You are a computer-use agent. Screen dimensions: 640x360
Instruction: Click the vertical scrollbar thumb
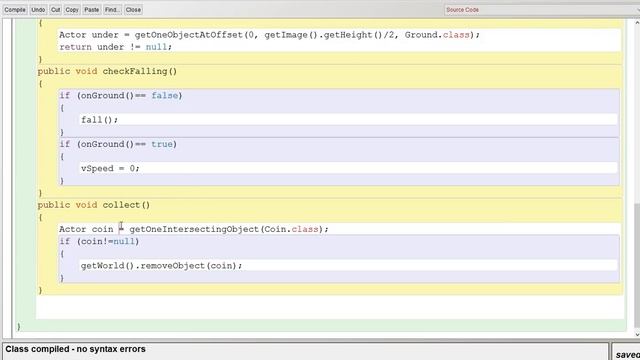coord(637,264)
